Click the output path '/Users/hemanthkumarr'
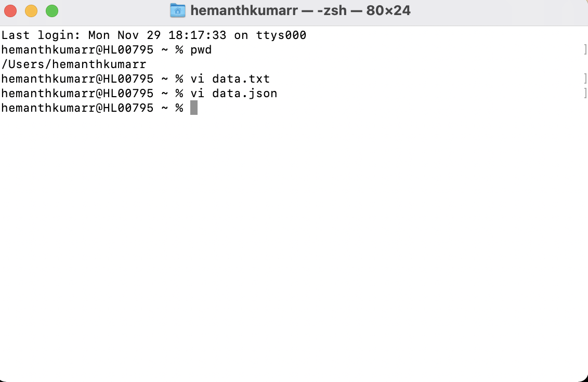This screenshot has height=382, width=588. pos(73,64)
